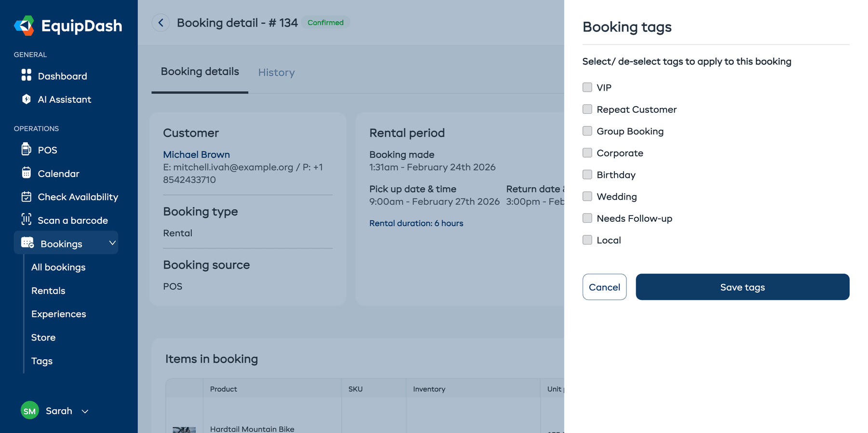Open Tags submenu item
868x433 pixels.
click(x=42, y=361)
